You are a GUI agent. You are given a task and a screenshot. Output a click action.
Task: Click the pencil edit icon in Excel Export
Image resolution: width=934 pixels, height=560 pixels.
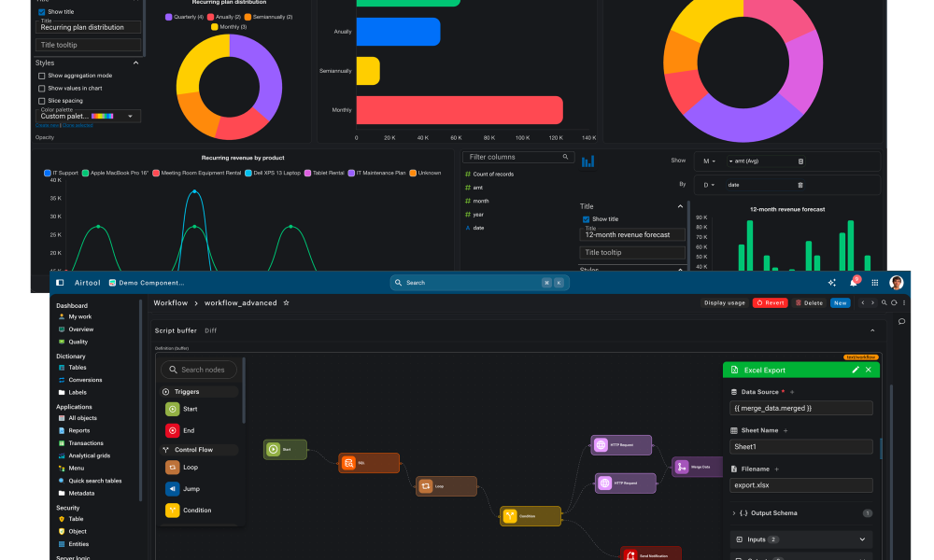856,370
